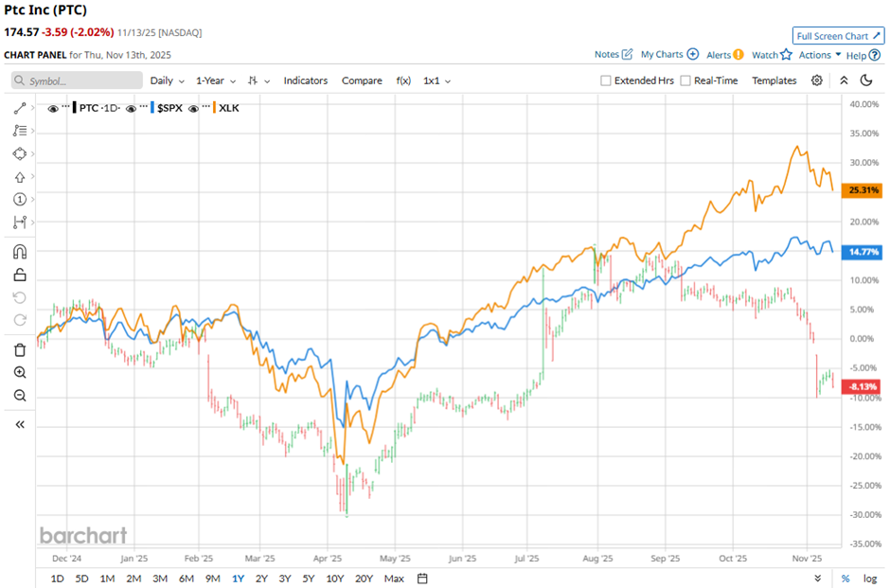
Task: Toggle the magnet snap mode
Action: pos(20,252)
